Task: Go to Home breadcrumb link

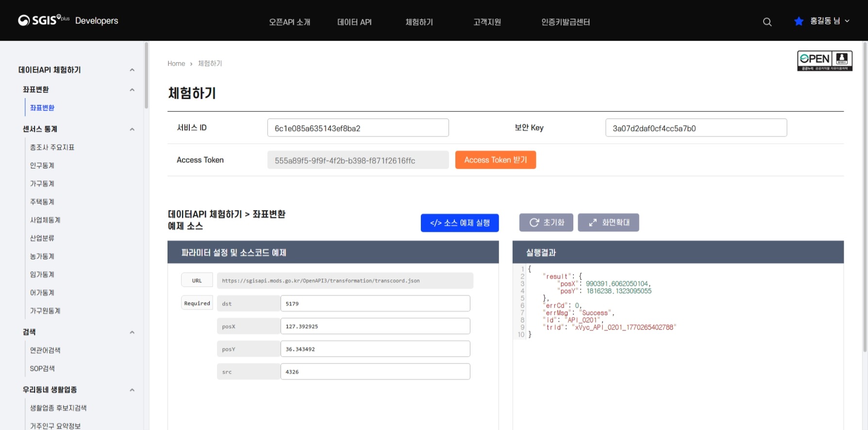Action: point(176,64)
